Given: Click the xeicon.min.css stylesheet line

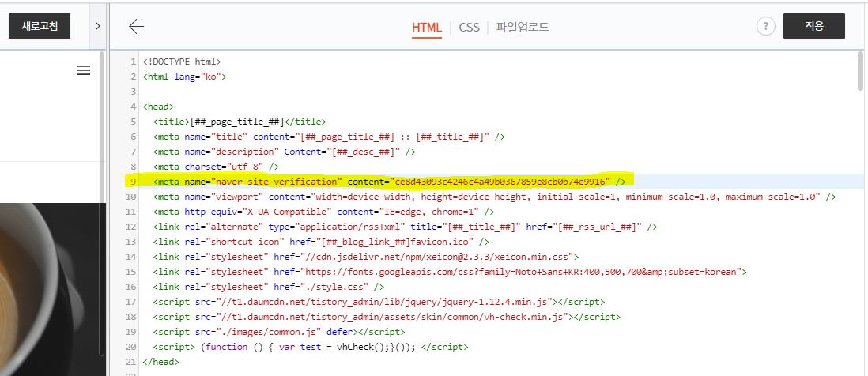Looking at the screenshot, I should tap(366, 257).
